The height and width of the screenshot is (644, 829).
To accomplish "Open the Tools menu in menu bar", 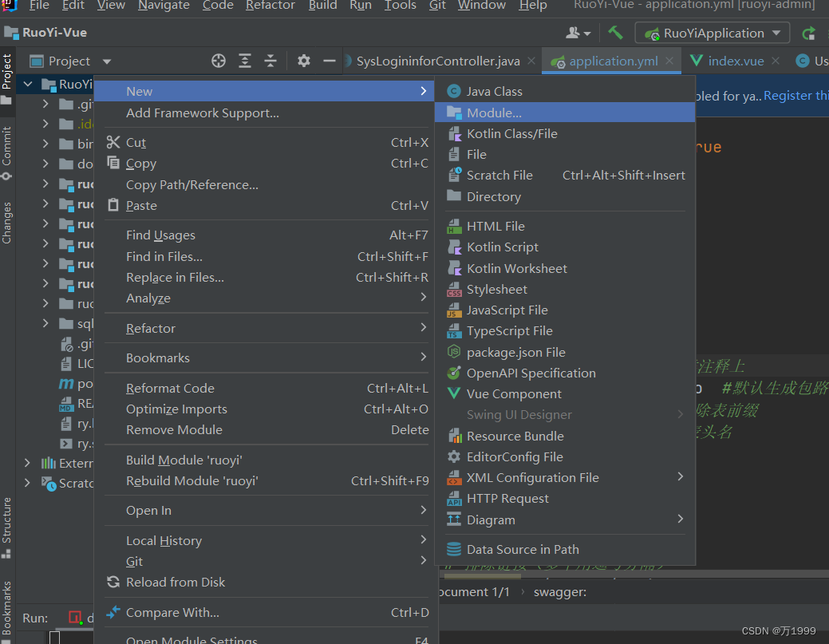I will point(401,6).
